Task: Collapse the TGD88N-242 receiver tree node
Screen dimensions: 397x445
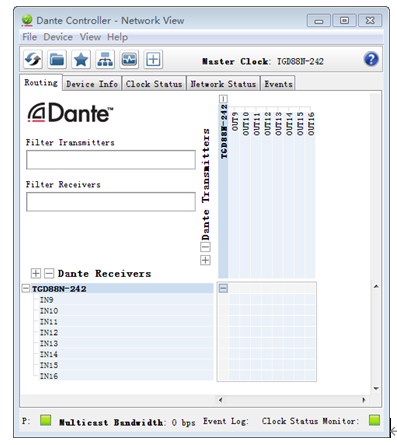Action: click(25, 288)
